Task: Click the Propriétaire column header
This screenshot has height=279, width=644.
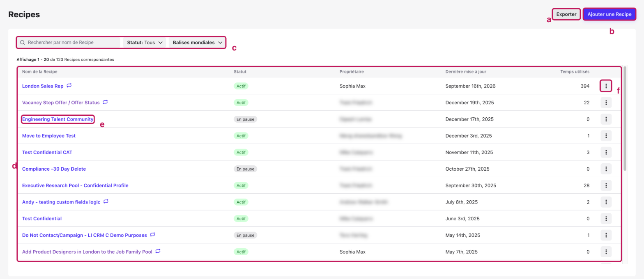Action: 352,72
